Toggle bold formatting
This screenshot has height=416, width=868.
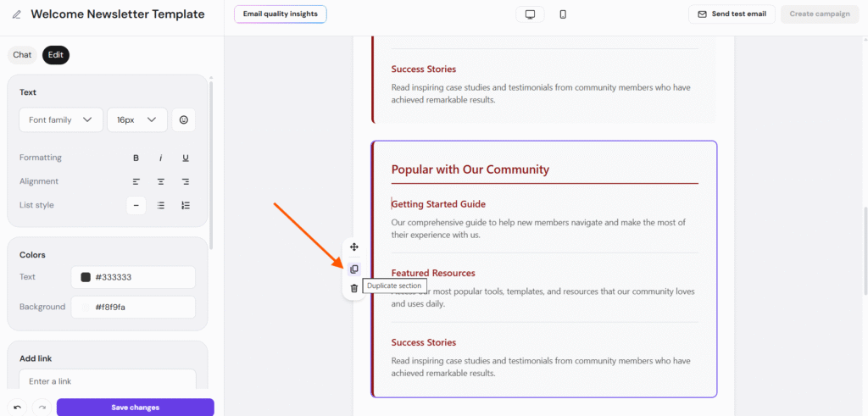(136, 158)
